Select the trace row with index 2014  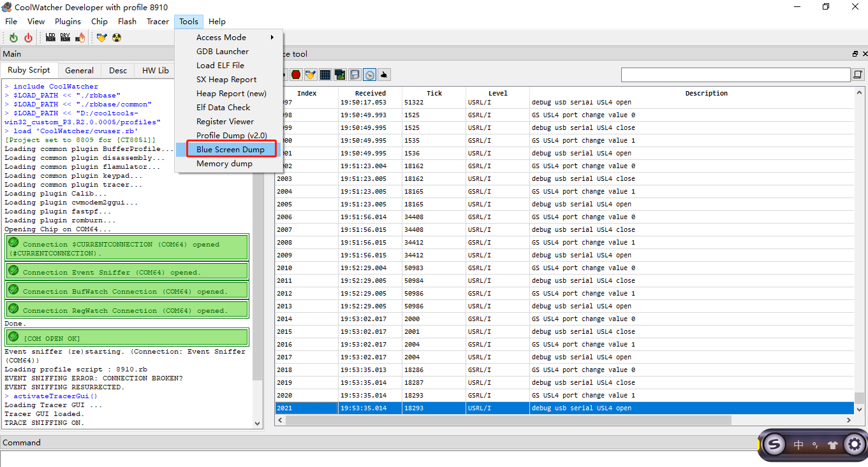click(x=564, y=319)
